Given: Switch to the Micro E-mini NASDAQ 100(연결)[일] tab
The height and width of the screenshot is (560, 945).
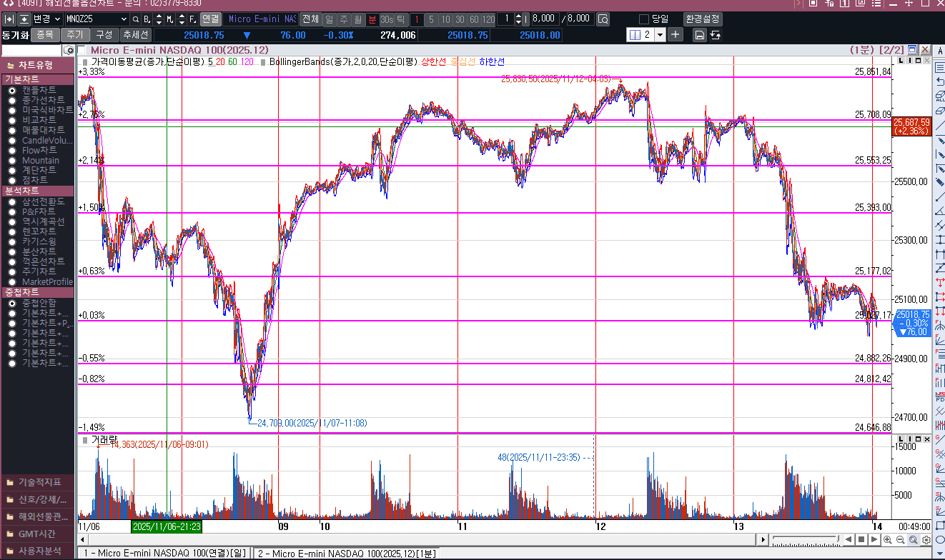Looking at the screenshot, I should click(164, 553).
